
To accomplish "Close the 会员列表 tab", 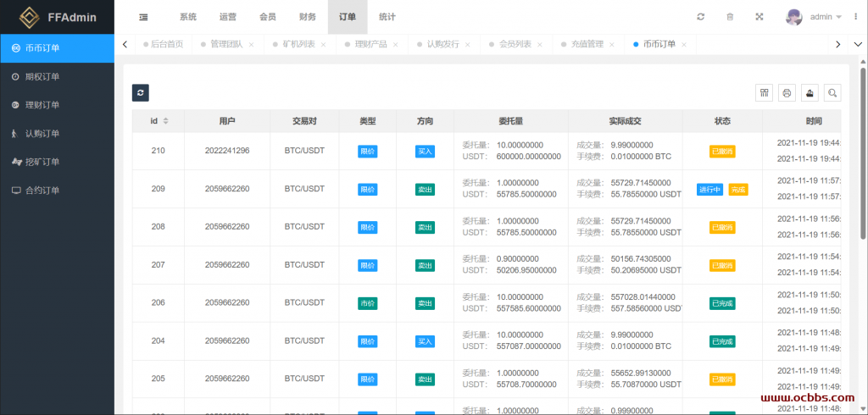I will tap(540, 45).
